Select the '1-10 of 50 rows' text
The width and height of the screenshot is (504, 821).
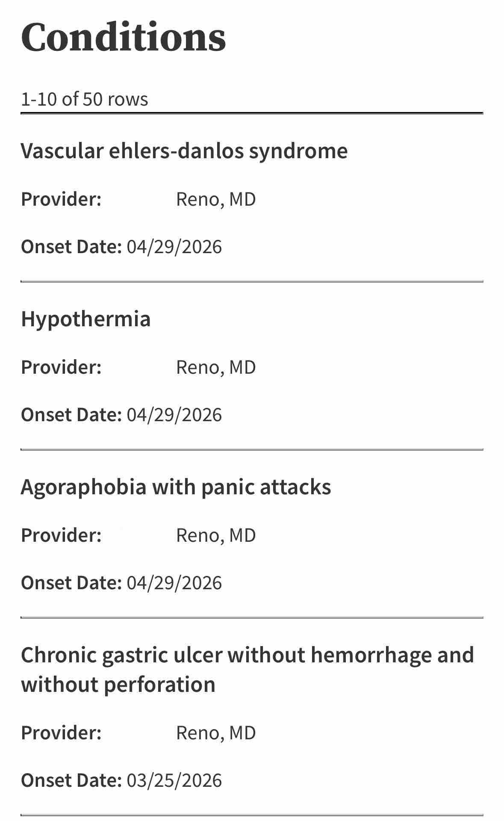[85, 99]
